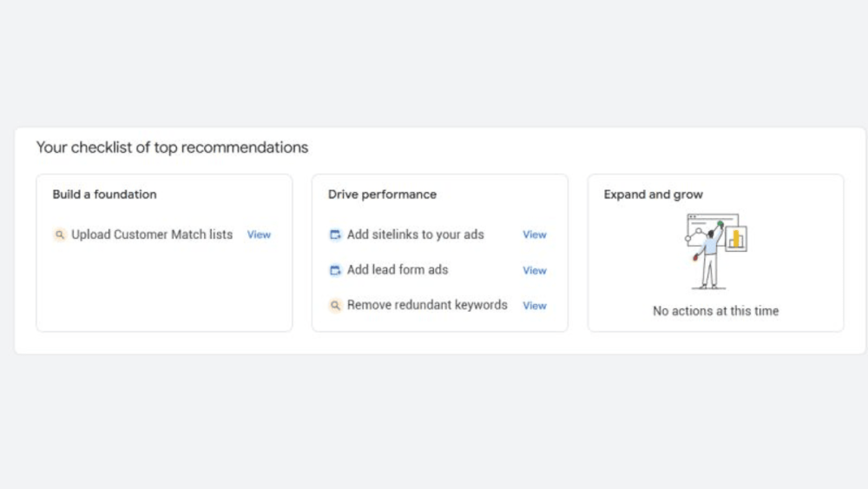Viewport: 868px width, 489px height.
Task: Click the magnifier icon beside Upload Customer Match lists
Action: (x=59, y=235)
